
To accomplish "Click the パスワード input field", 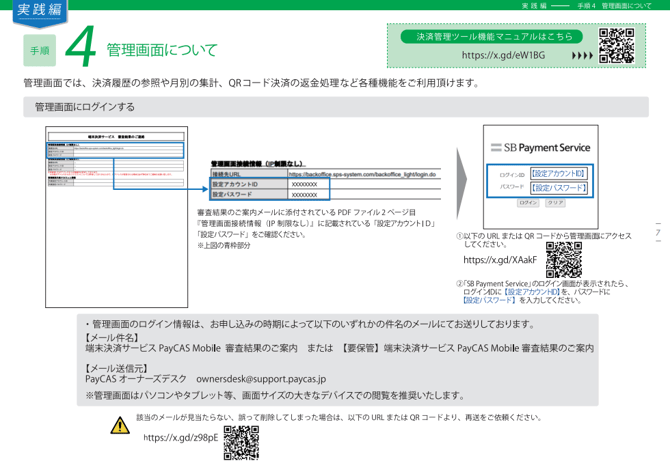I will coord(558,187).
